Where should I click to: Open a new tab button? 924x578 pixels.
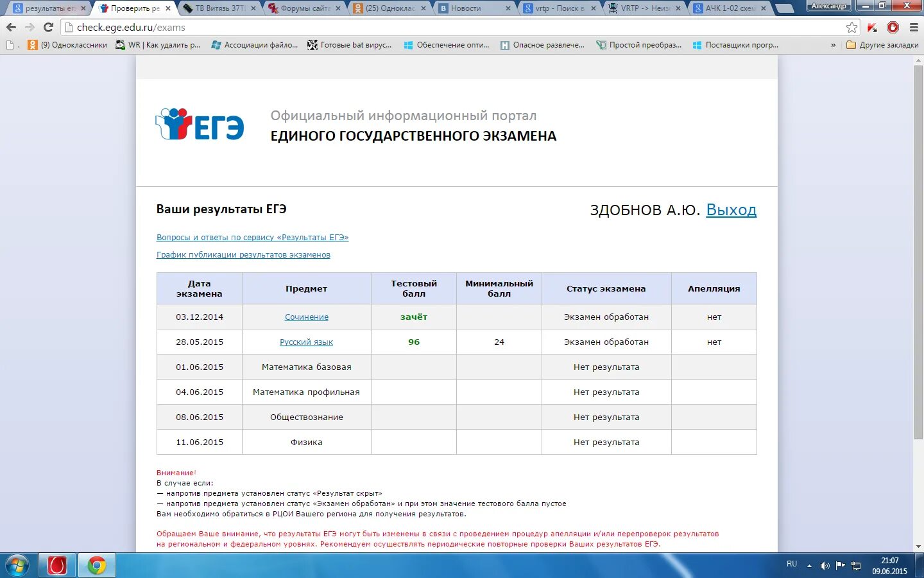(784, 9)
